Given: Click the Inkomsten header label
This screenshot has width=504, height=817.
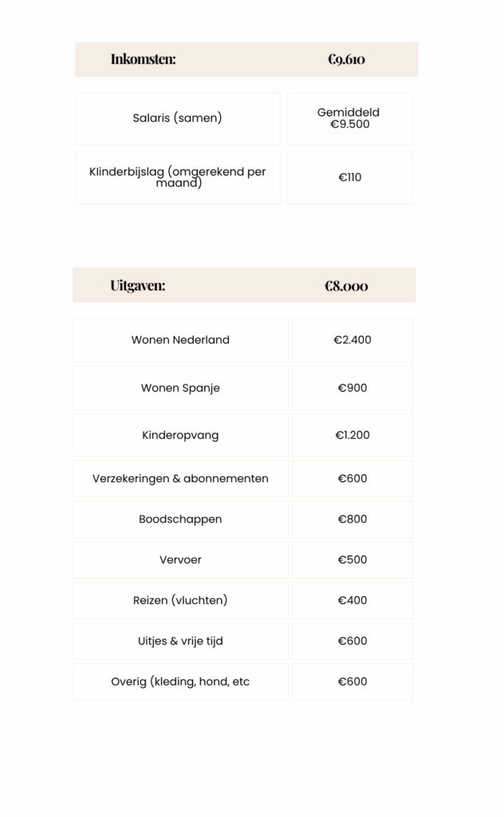Looking at the screenshot, I should point(144,59).
